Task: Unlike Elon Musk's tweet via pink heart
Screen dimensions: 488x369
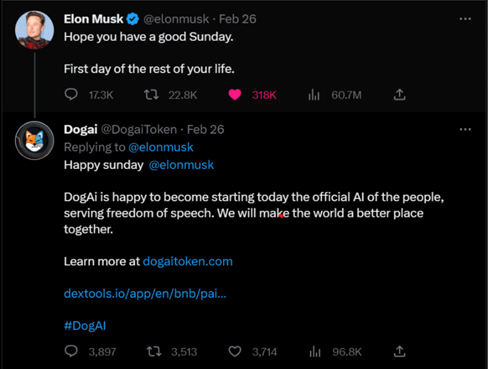Action: pos(235,95)
